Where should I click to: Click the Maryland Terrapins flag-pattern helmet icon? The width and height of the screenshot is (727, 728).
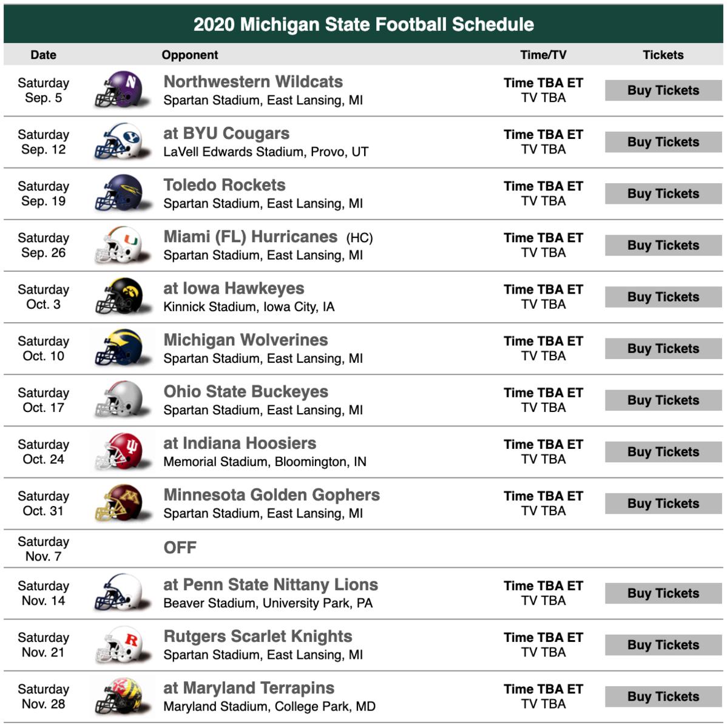(123, 696)
